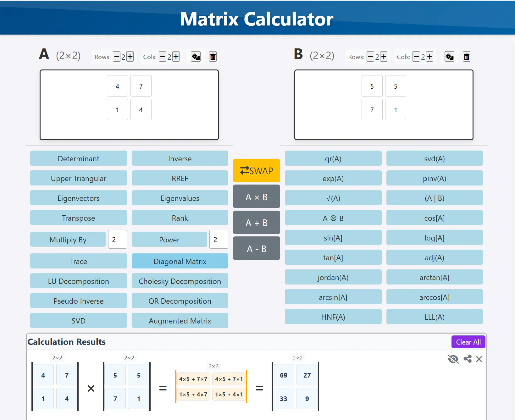Run QR Decomposition
The image size is (515, 420).
pyautogui.click(x=180, y=301)
